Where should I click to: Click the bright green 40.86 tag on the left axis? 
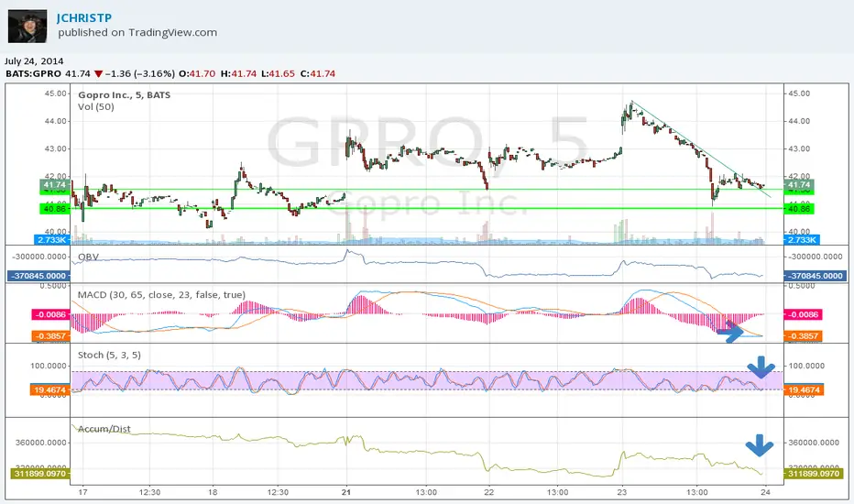tap(54, 209)
